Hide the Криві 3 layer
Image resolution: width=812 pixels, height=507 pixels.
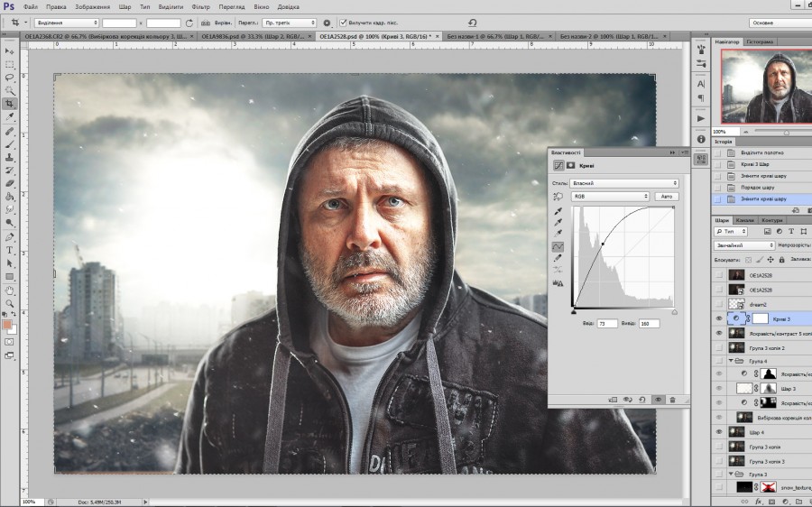click(x=718, y=318)
